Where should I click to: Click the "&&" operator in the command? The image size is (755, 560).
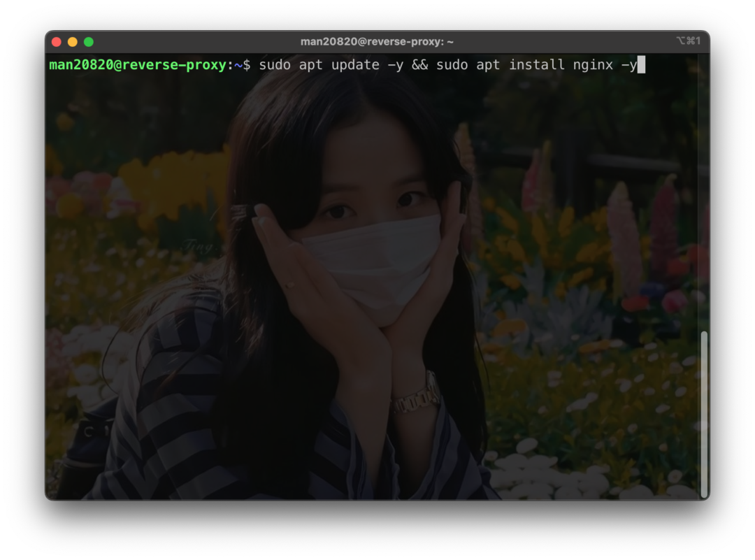point(420,64)
